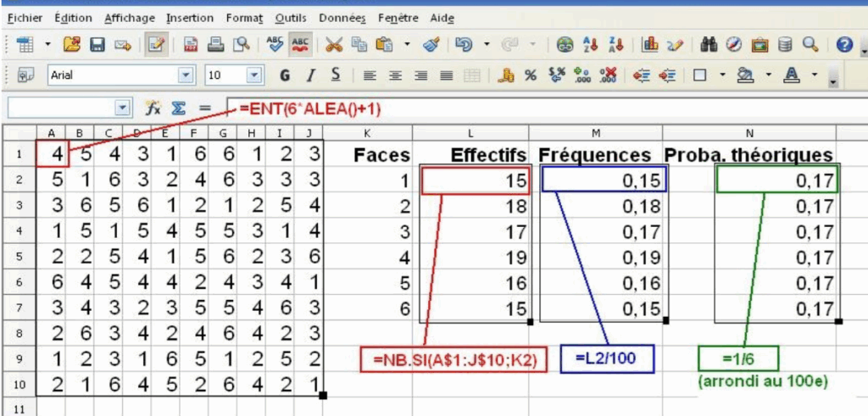Open the font size dropdown
The width and height of the screenshot is (868, 416).
point(254,75)
